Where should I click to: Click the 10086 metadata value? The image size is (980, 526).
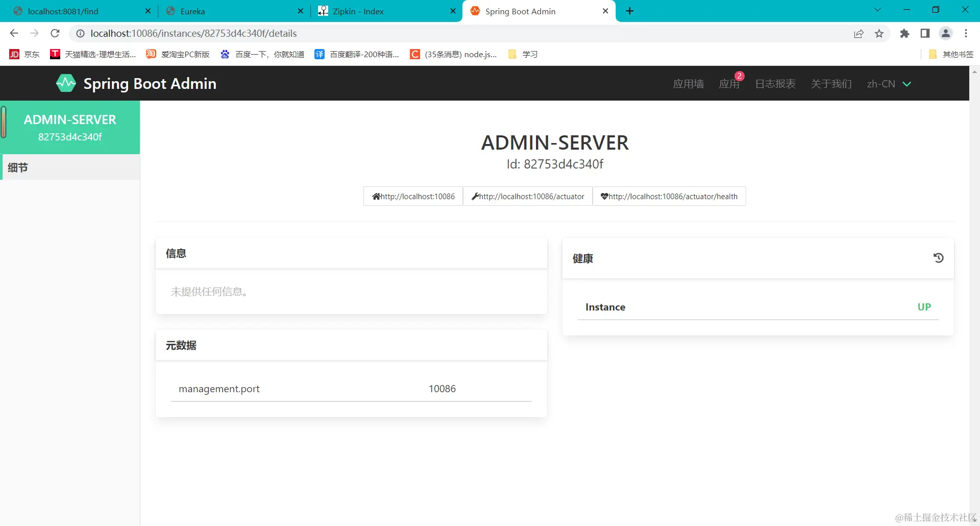pos(442,389)
